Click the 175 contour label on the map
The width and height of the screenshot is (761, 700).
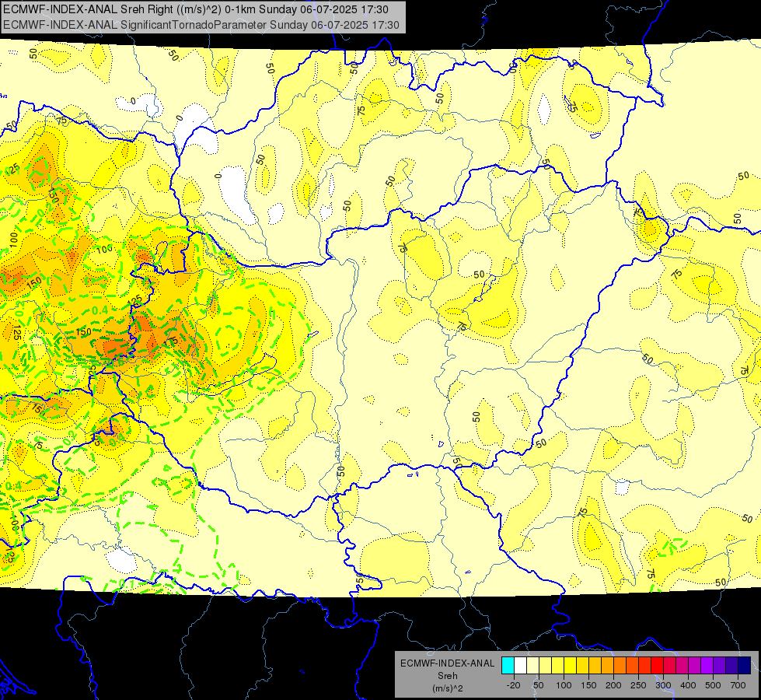[x=173, y=341]
